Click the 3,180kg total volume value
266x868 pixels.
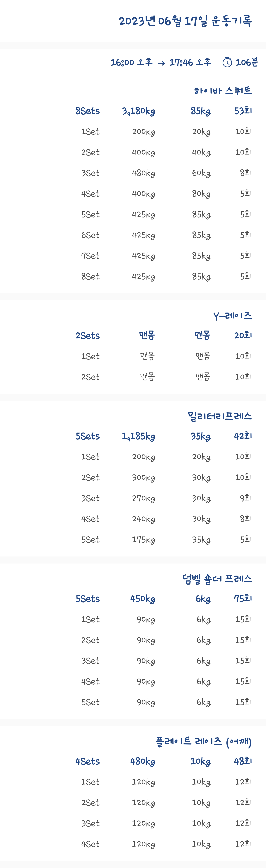pyautogui.click(x=138, y=111)
